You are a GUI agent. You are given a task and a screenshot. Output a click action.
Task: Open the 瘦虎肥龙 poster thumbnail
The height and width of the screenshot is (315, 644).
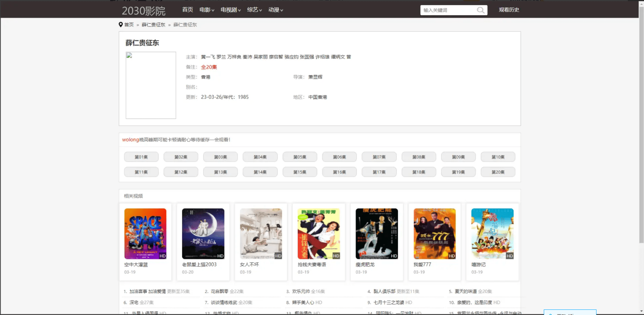tap(377, 233)
